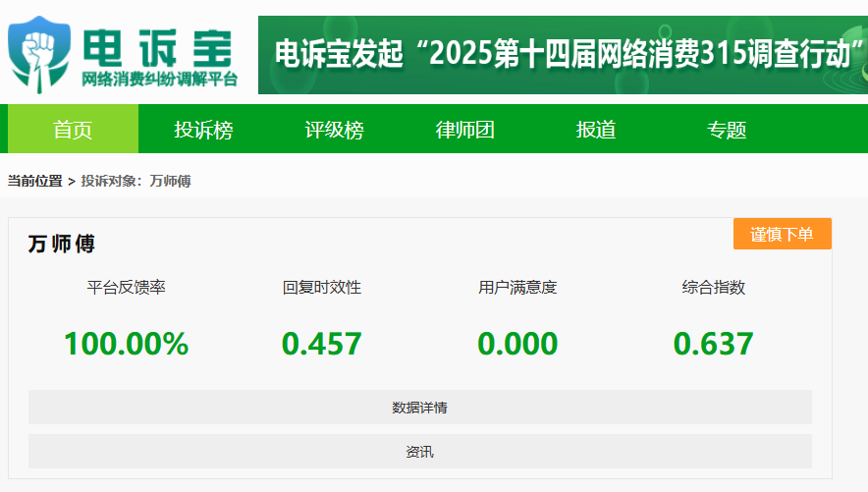Open the 评级榜 menu item

[x=335, y=129]
